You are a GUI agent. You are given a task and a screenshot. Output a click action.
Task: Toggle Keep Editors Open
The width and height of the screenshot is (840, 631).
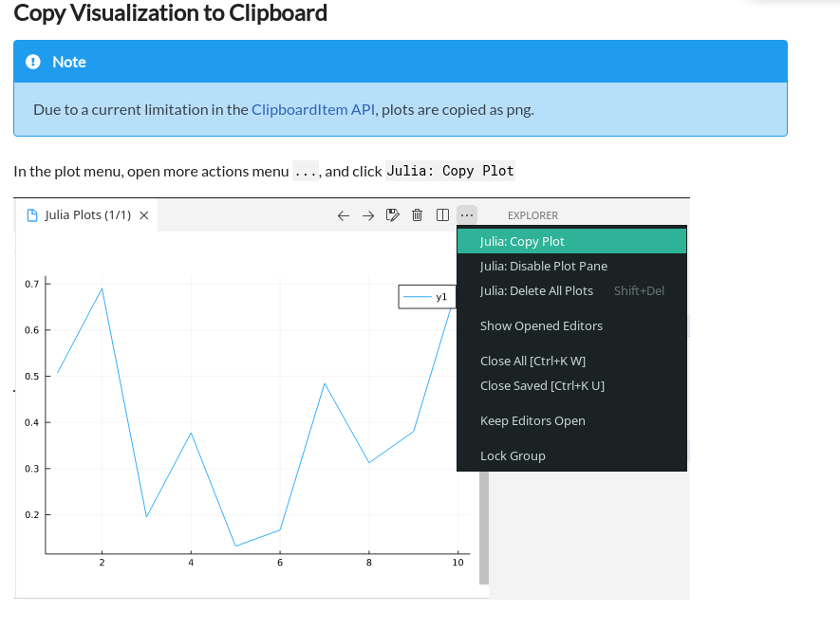click(x=532, y=420)
